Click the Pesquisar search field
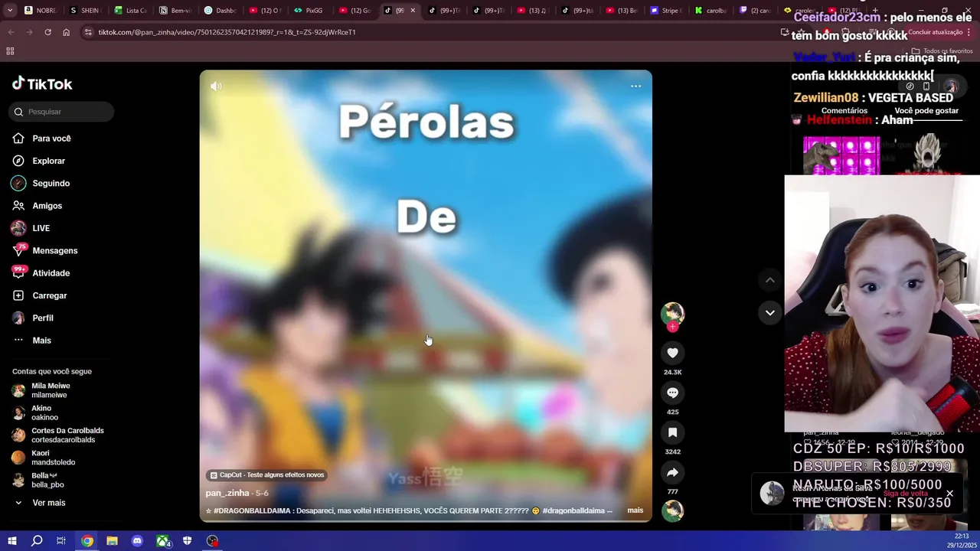The image size is (980, 551). click(62, 112)
